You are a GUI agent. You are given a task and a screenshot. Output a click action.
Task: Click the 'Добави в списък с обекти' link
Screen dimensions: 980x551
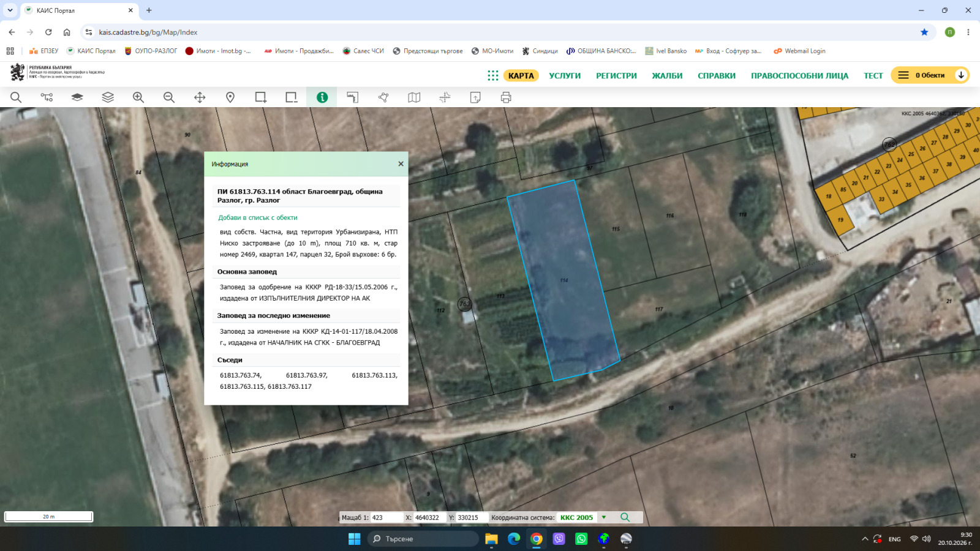(258, 217)
